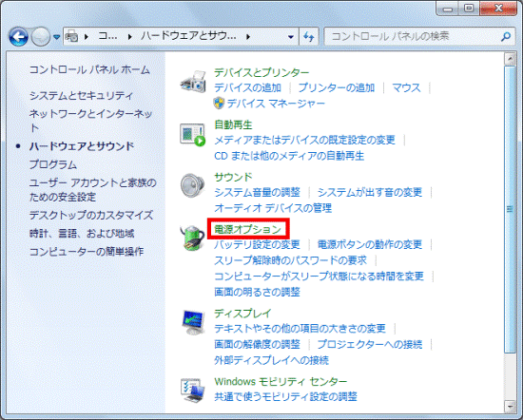523x420 pixels.
Task: Open ユーザー アカウントと家族のための安全設定
Action: (93, 190)
